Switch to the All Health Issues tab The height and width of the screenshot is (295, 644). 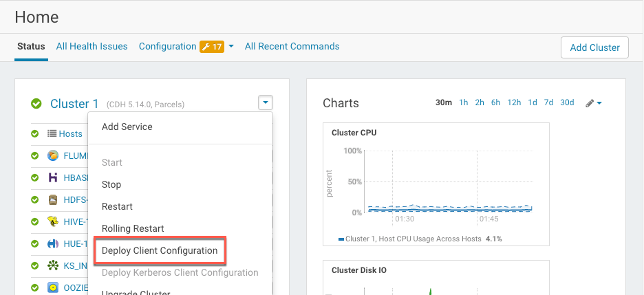tap(92, 47)
